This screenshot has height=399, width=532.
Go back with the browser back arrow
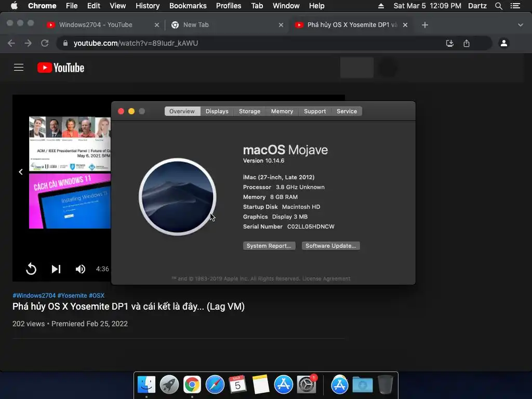(11, 43)
